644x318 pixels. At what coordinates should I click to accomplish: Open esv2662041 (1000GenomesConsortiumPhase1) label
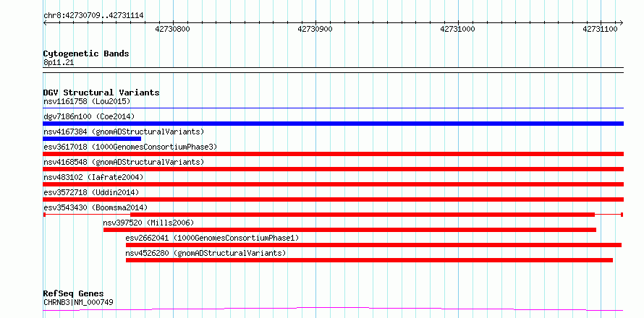pyautogui.click(x=212, y=238)
